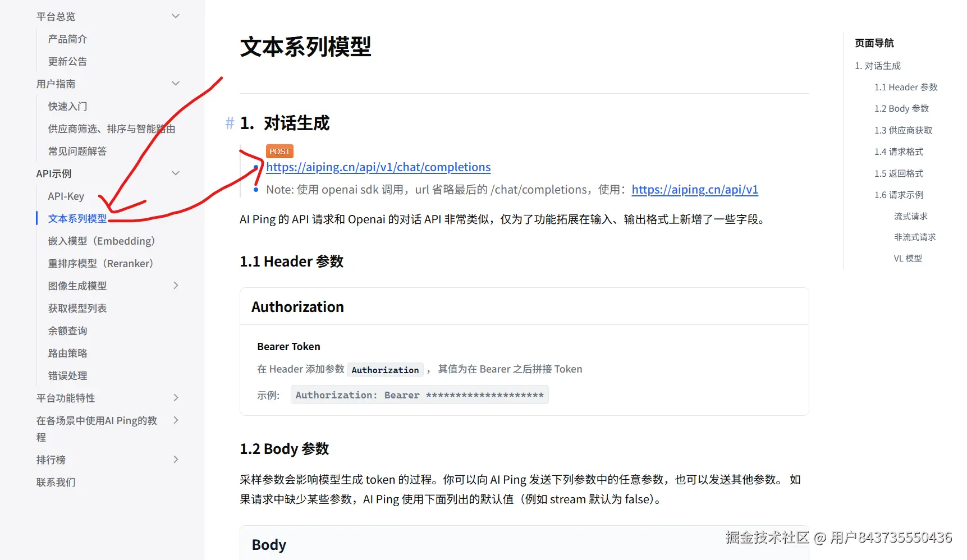This screenshot has width=967, height=560.
Task: Open the aiping.cn/api/v1 link in the note
Action: pyautogui.click(x=695, y=190)
